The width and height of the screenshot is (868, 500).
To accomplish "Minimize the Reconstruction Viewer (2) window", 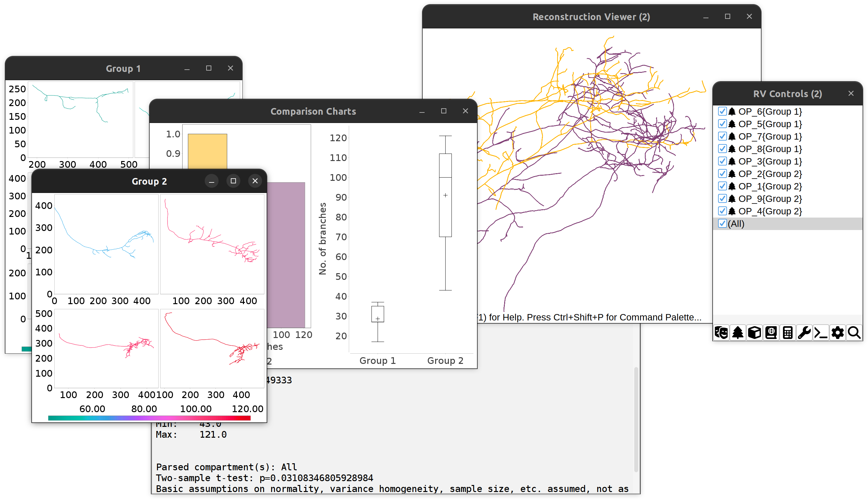I will tap(706, 17).
